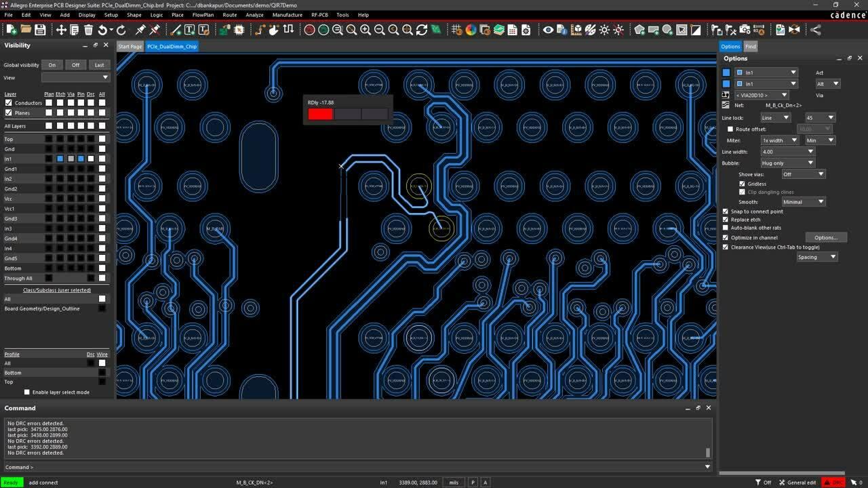Switch to the Start Page tab
Screen dimensions: 868x488
point(130,46)
